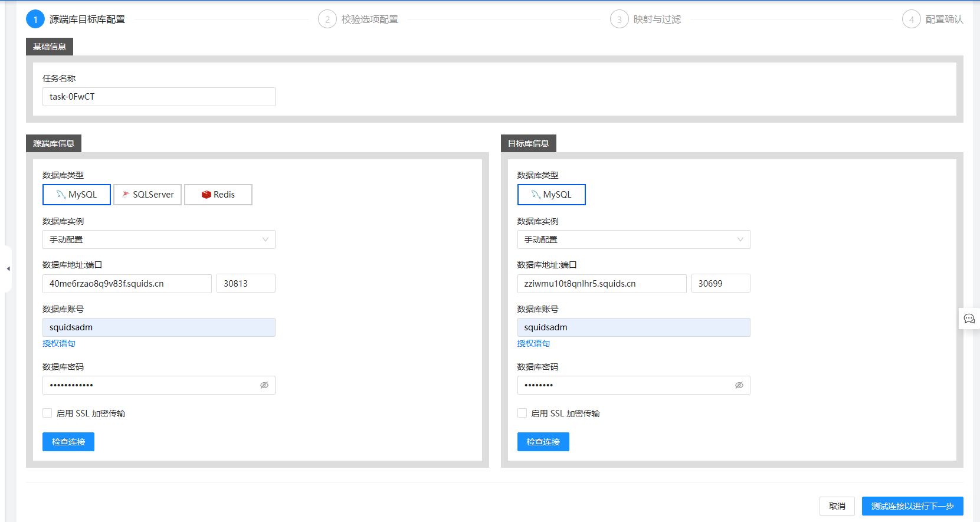Viewport: 980px width, 522px height.
Task: Click target database address field
Action: [602, 284]
